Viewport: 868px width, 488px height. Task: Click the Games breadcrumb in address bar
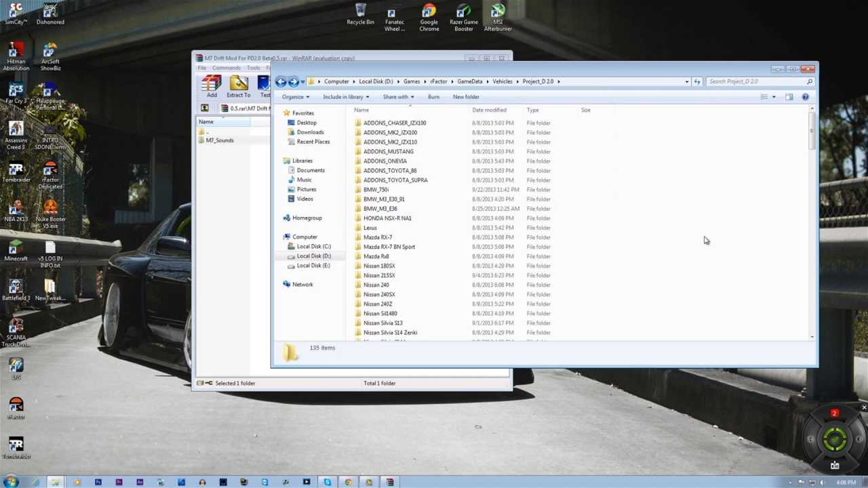(412, 81)
